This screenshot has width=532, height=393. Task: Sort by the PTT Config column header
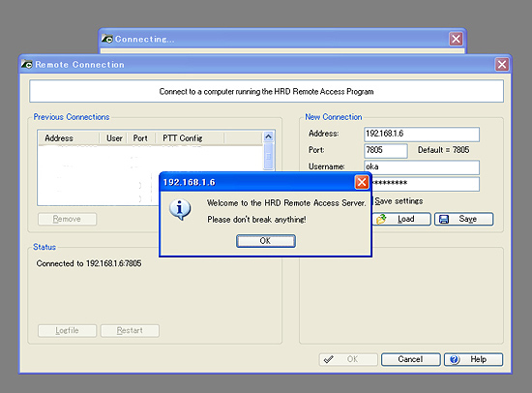coord(190,138)
